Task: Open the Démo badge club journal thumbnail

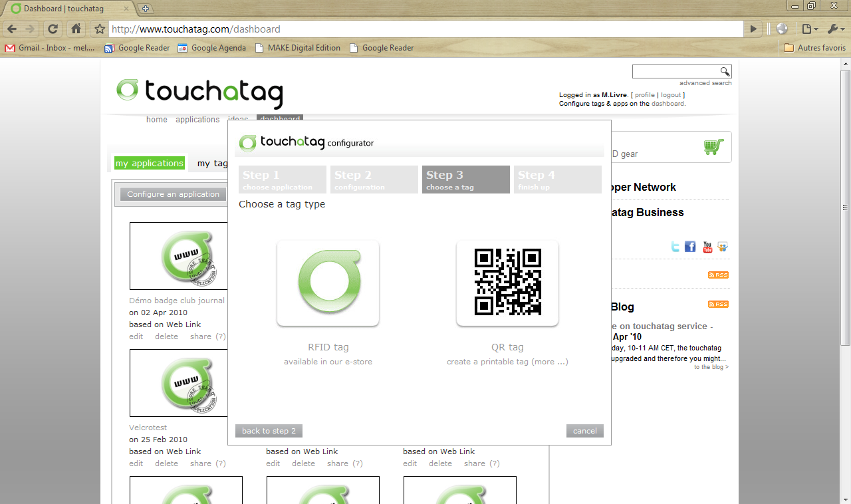Action: click(179, 256)
